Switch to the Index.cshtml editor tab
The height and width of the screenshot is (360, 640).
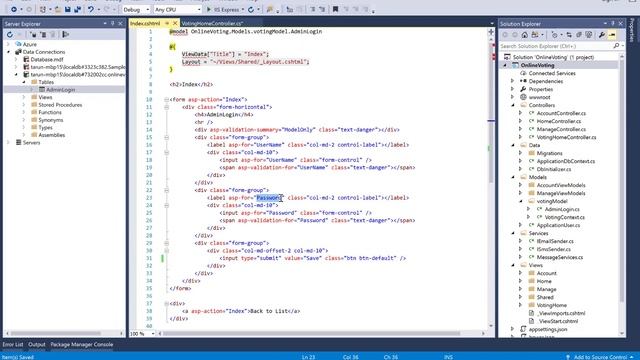pyautogui.click(x=145, y=24)
